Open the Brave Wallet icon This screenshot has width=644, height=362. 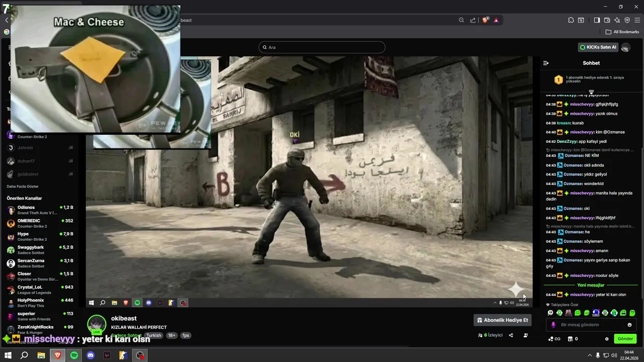607,20
